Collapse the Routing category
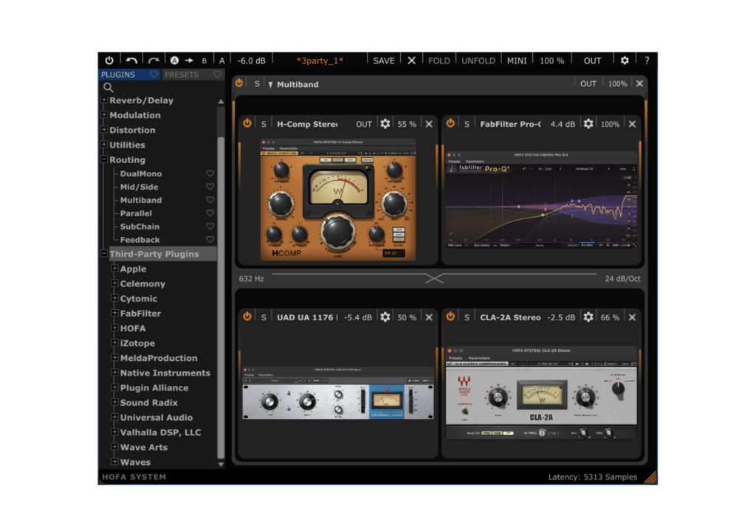 pos(104,159)
